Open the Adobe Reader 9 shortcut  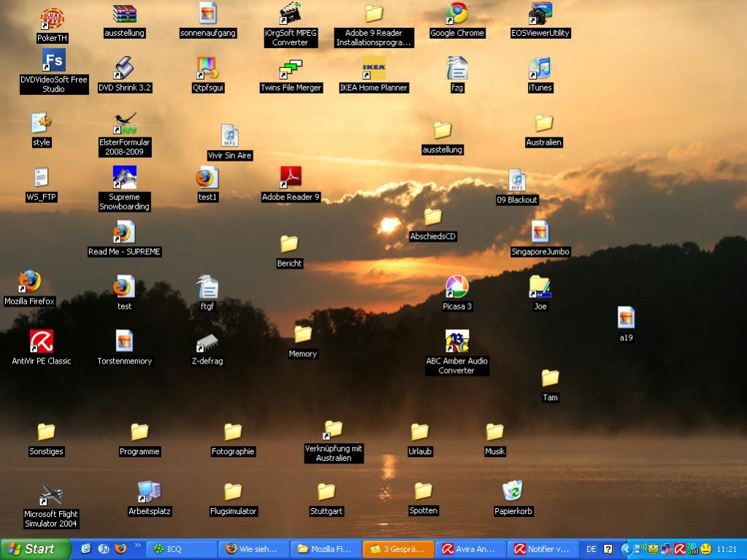point(291,177)
